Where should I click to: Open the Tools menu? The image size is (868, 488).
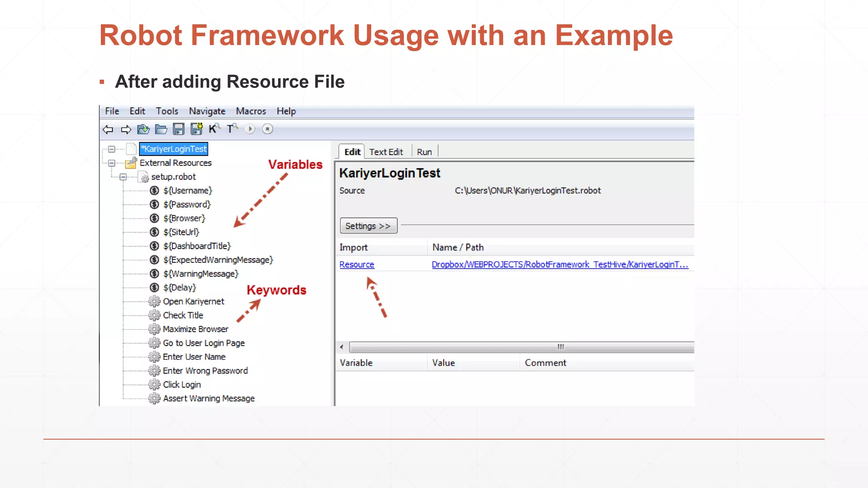point(167,111)
